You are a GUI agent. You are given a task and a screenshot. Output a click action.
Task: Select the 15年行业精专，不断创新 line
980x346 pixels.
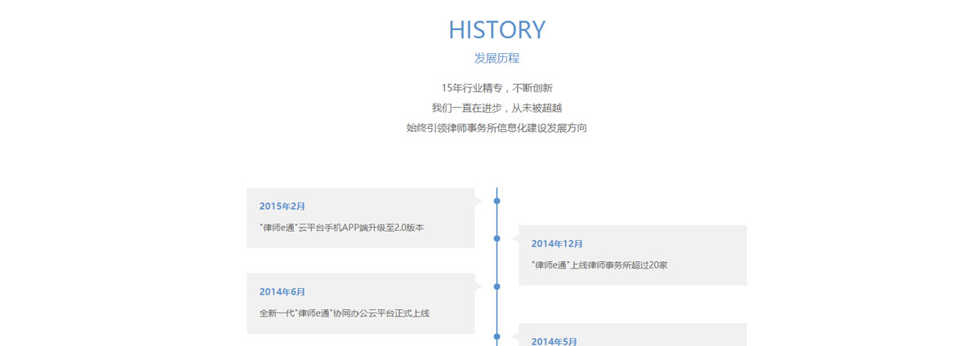[x=497, y=87]
